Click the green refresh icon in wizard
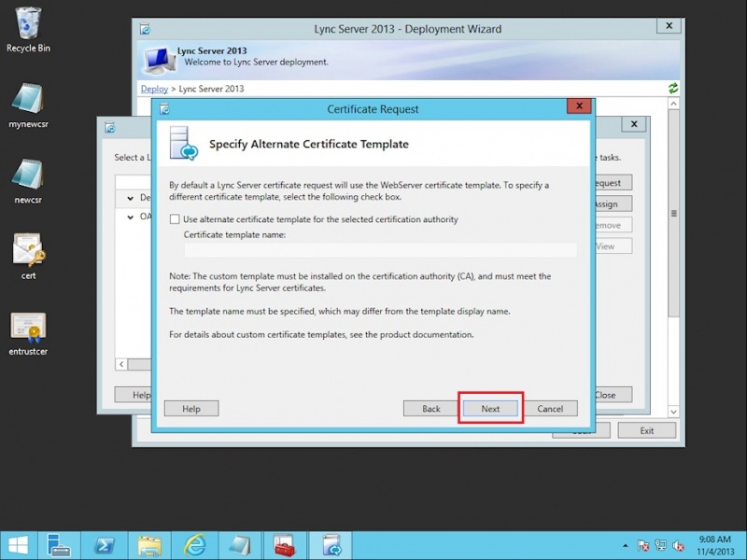The height and width of the screenshot is (560, 747). pos(672,89)
